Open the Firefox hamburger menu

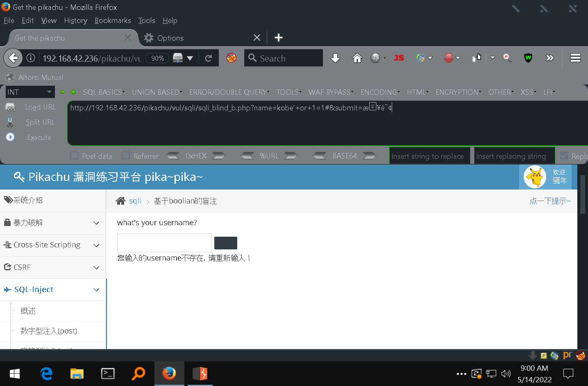tap(575, 58)
